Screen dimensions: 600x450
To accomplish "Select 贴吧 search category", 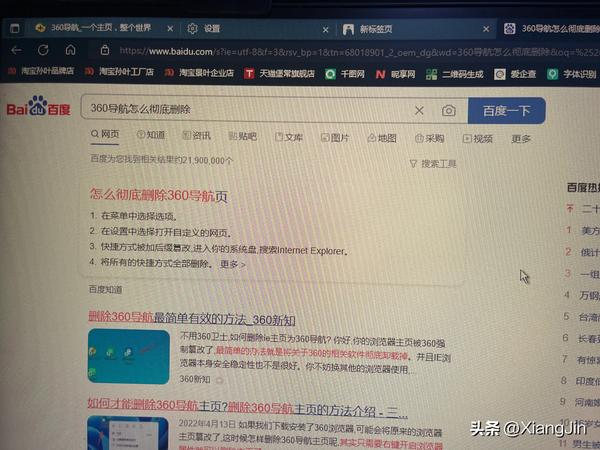I will (x=243, y=136).
